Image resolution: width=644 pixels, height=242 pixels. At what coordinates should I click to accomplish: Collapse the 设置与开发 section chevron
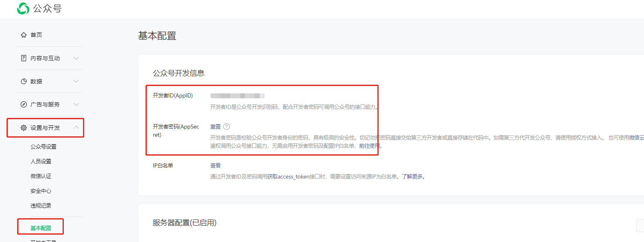click(76, 127)
